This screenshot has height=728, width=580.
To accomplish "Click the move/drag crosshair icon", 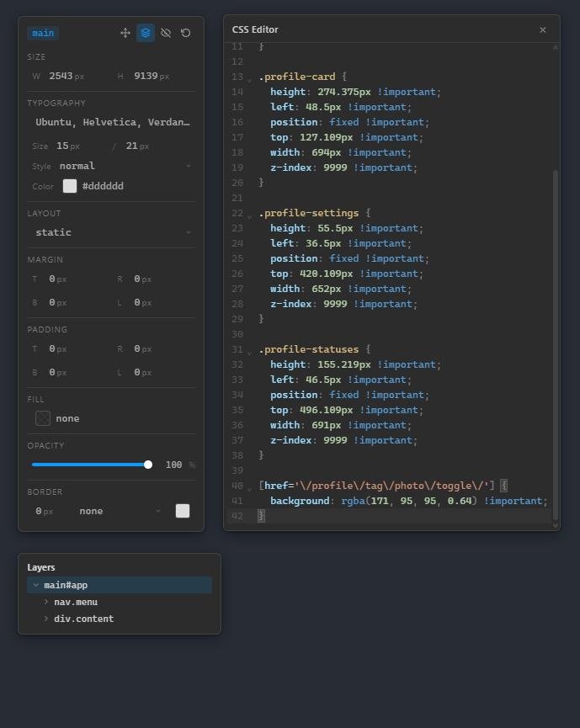I will (x=125, y=33).
